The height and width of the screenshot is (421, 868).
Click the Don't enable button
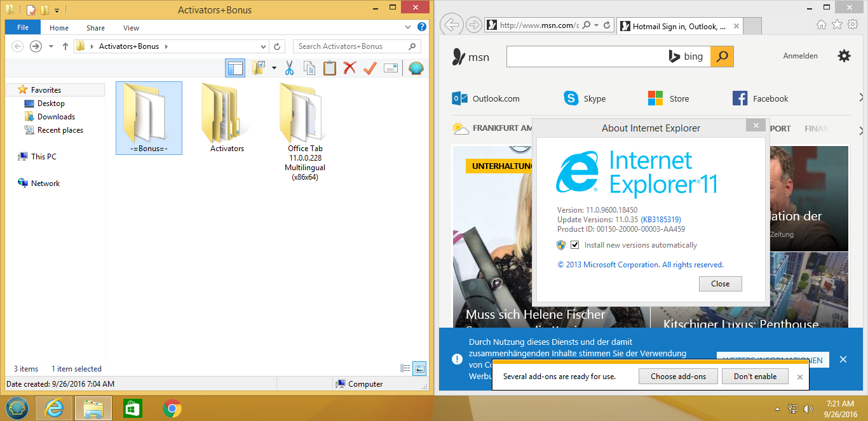[x=755, y=377]
